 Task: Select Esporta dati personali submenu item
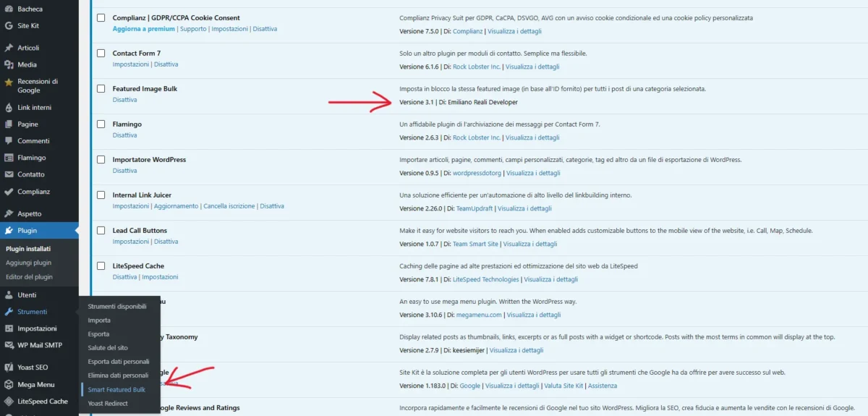pyautogui.click(x=119, y=362)
